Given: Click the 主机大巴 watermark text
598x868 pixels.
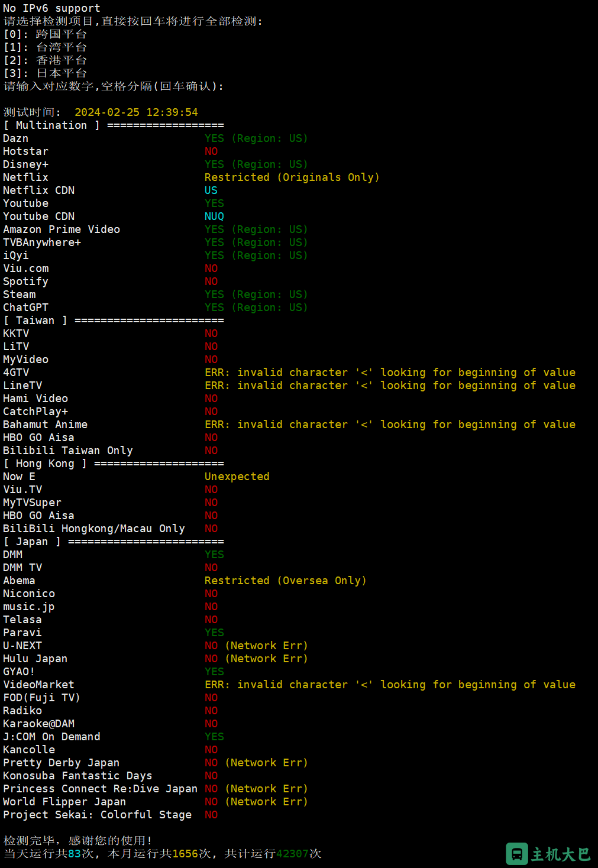Looking at the screenshot, I should tap(561, 854).
